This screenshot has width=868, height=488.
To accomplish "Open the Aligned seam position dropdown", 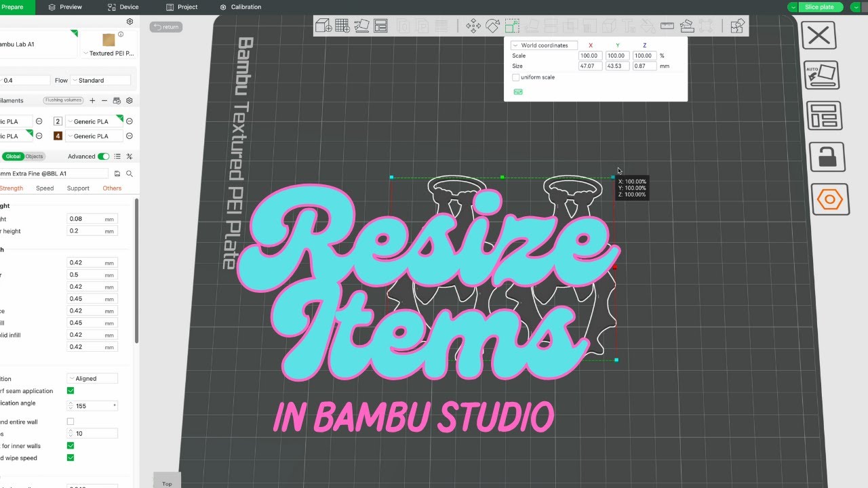I will pos(92,378).
